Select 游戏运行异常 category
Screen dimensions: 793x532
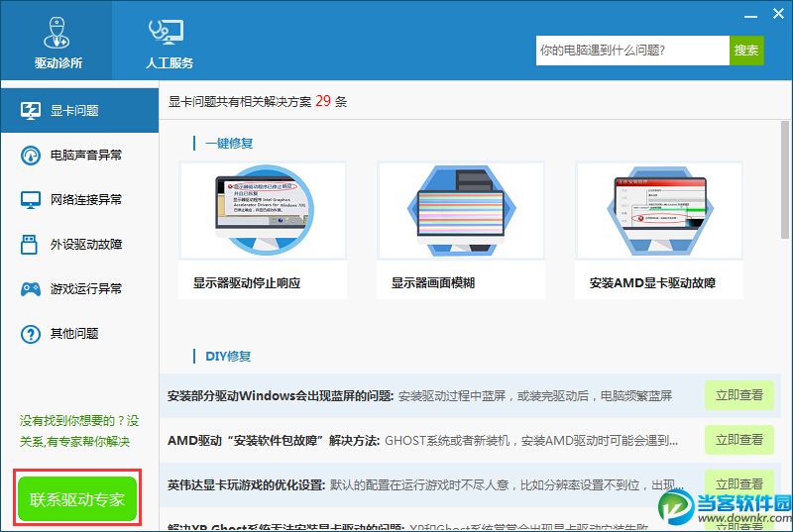pos(80,289)
